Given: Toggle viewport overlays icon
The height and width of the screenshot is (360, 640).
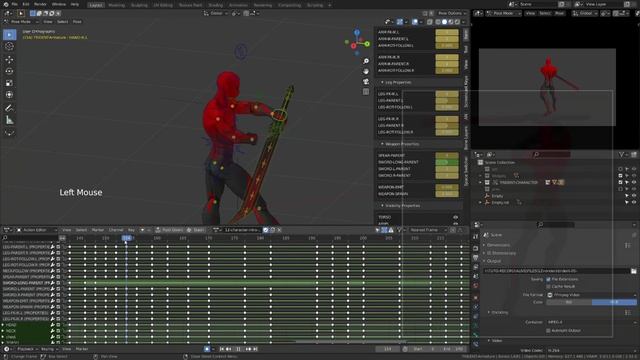Looking at the screenshot, I should tap(415, 22).
